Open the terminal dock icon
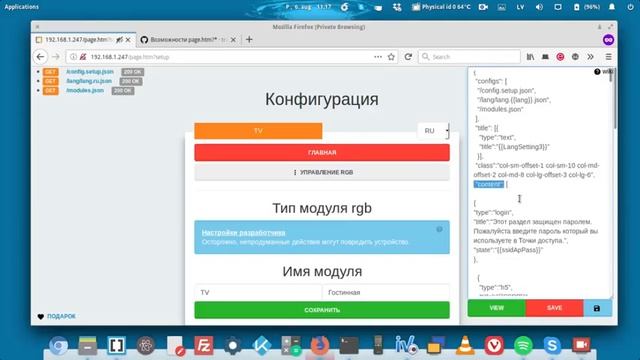This screenshot has width=640, height=360. click(349, 346)
